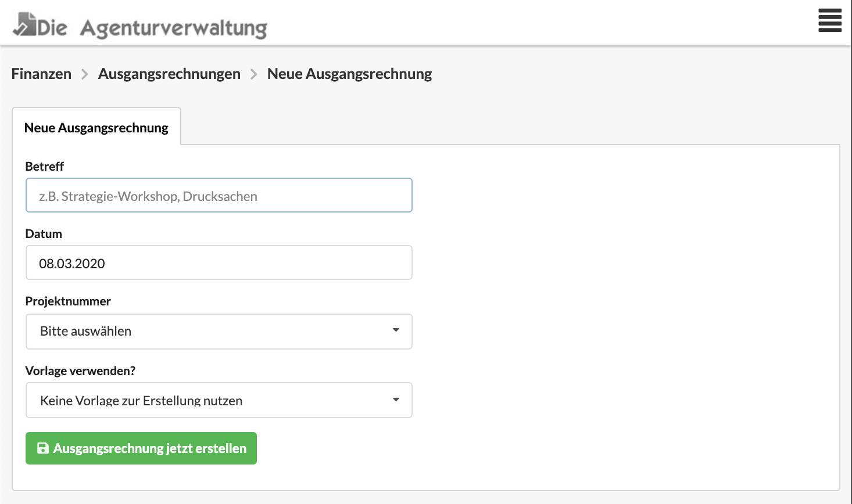Click the Datum field showing 08.03.2020
This screenshot has height=504, width=852.
[219, 262]
